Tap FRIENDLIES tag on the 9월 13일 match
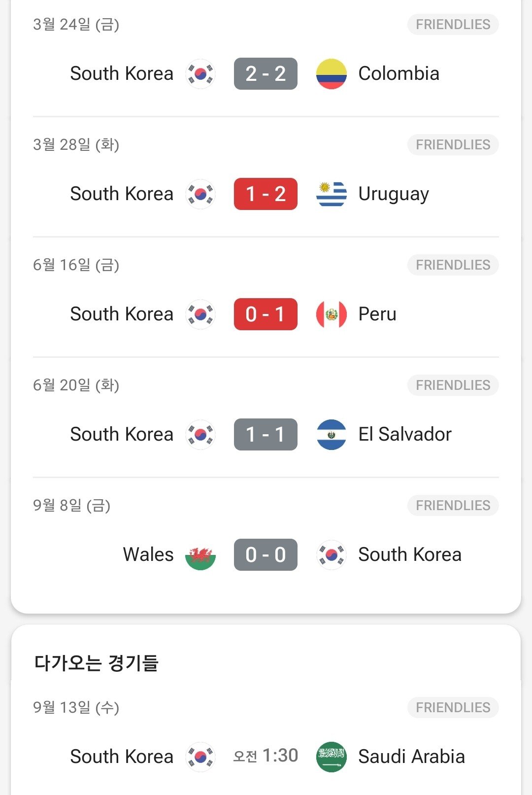Screen dimensions: 532x795 tap(453, 708)
